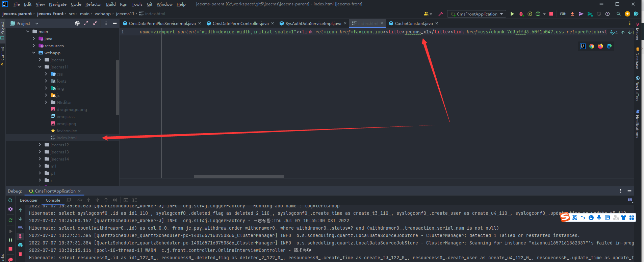This screenshot has width=644, height=262.
Task: Click the orange IDE update arrow icon
Action: (x=627, y=14)
